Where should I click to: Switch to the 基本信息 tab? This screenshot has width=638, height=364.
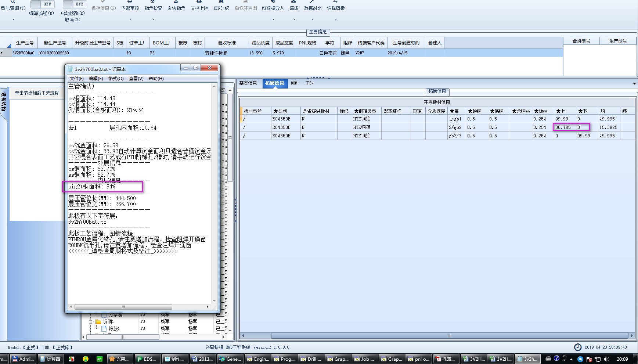[248, 83]
